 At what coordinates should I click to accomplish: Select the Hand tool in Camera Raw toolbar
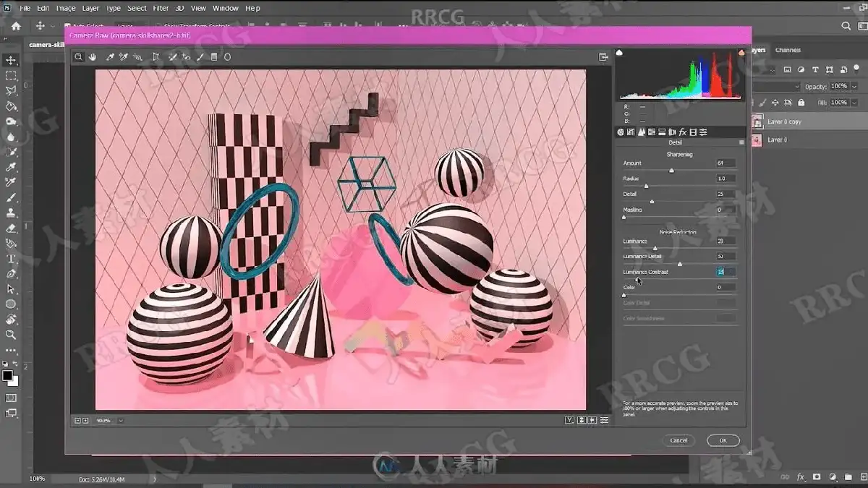93,56
